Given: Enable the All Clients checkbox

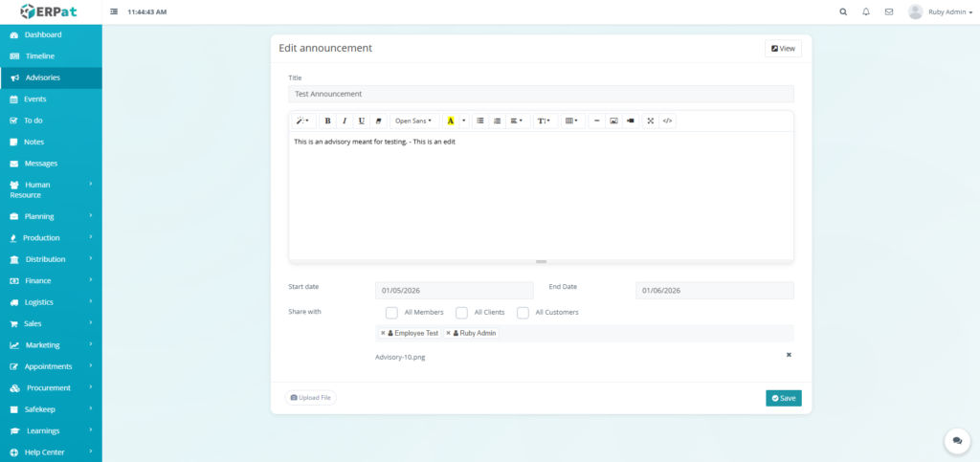Looking at the screenshot, I should (x=461, y=313).
